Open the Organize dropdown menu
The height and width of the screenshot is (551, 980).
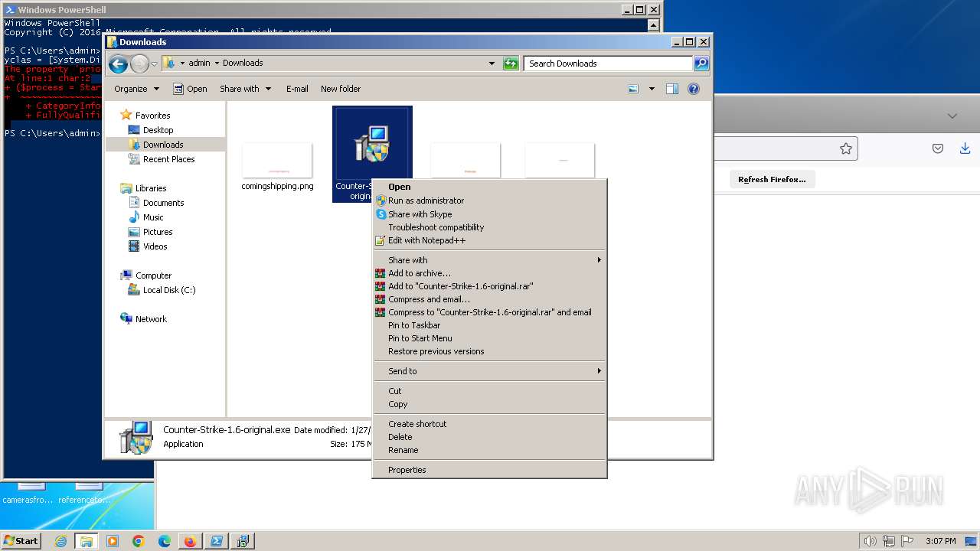(x=137, y=89)
